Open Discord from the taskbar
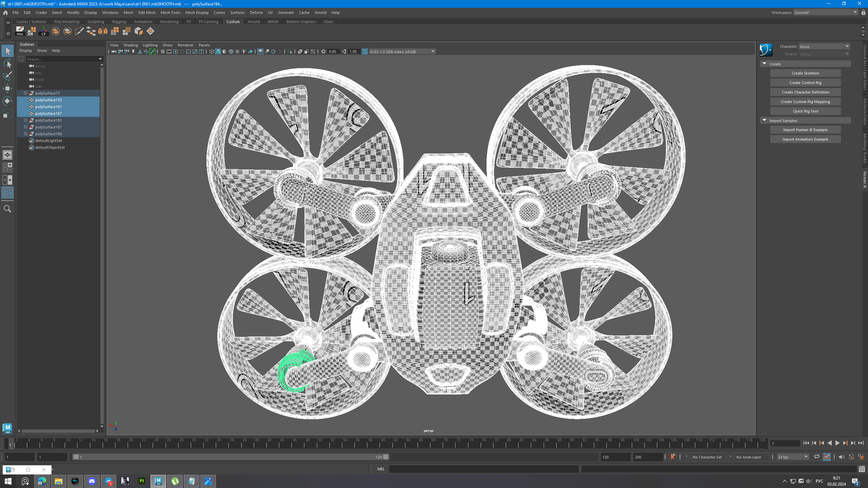 [x=92, y=481]
